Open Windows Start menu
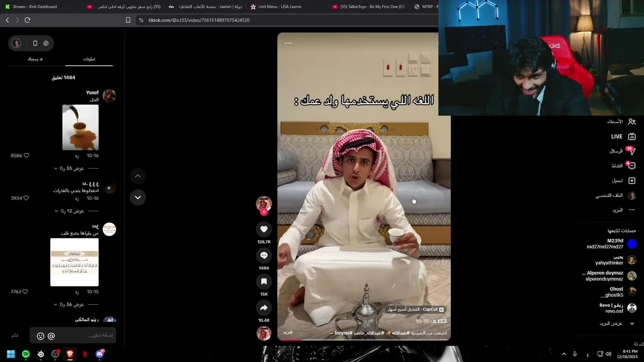This screenshot has height=362, width=644. point(11,354)
